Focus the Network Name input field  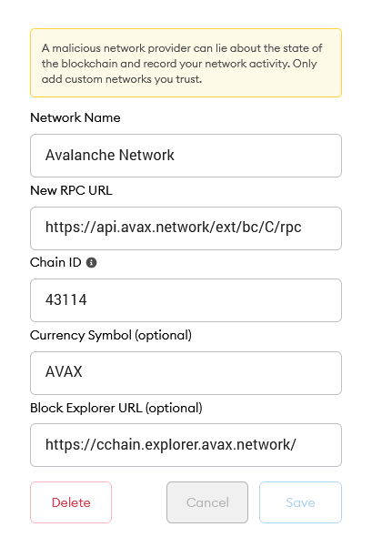point(186,156)
